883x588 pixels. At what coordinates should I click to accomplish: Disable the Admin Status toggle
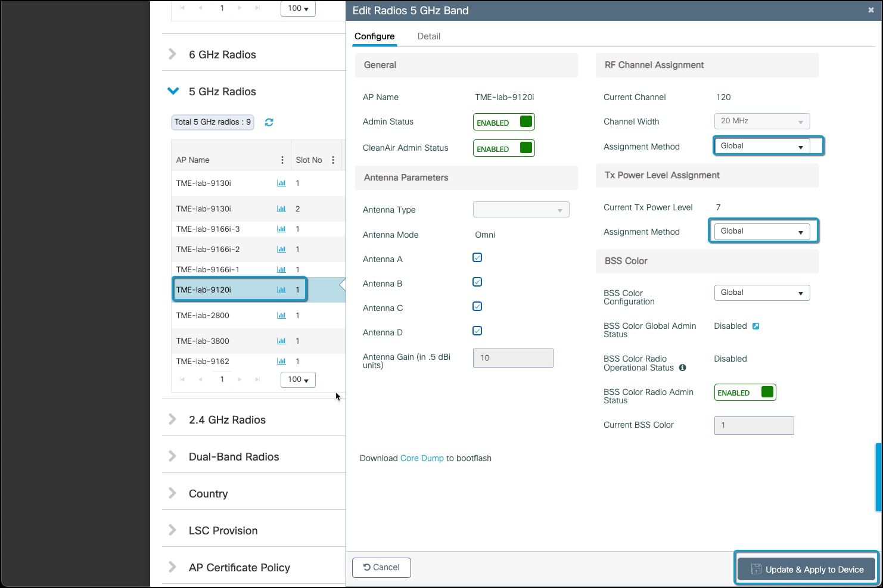[503, 122]
